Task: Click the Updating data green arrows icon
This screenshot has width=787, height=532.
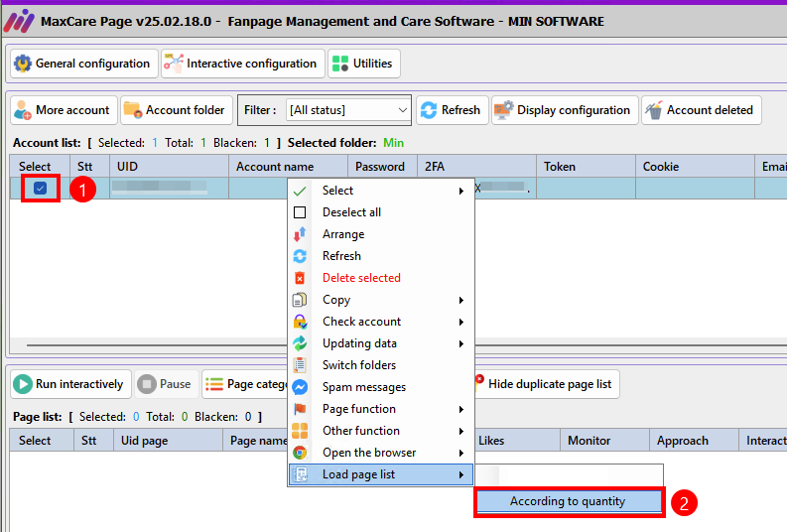Action: click(x=300, y=343)
